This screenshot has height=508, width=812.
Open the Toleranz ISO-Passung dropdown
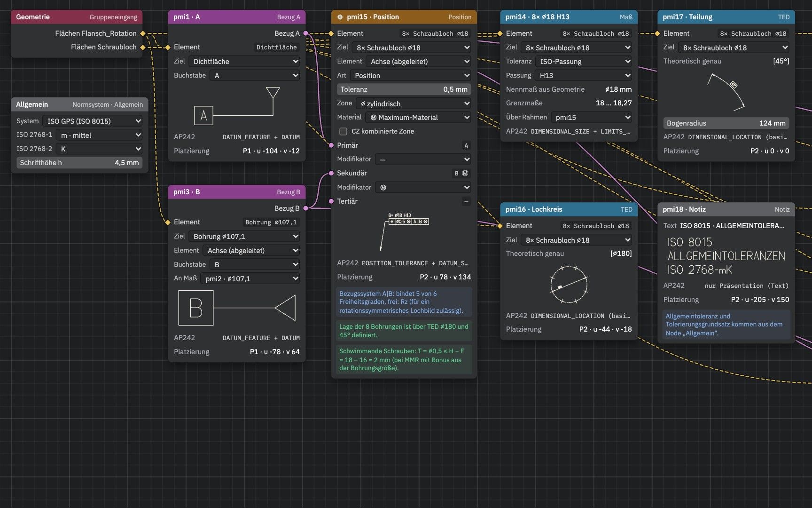(584, 61)
